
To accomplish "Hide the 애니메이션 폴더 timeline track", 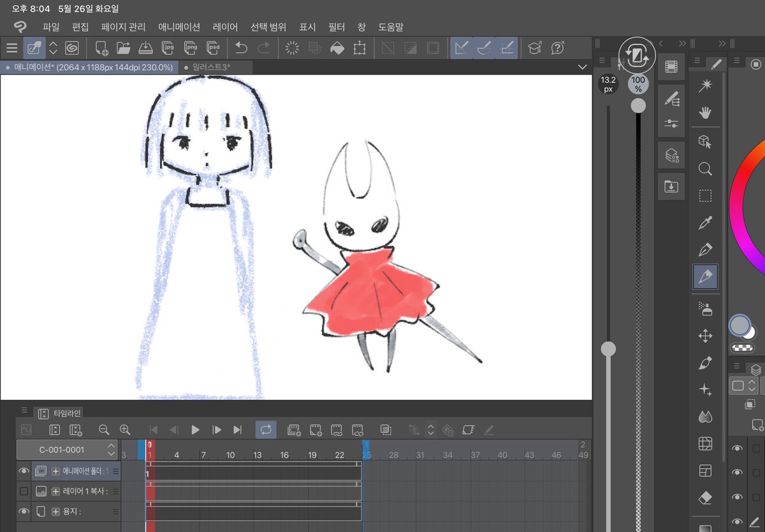I will pyautogui.click(x=24, y=471).
